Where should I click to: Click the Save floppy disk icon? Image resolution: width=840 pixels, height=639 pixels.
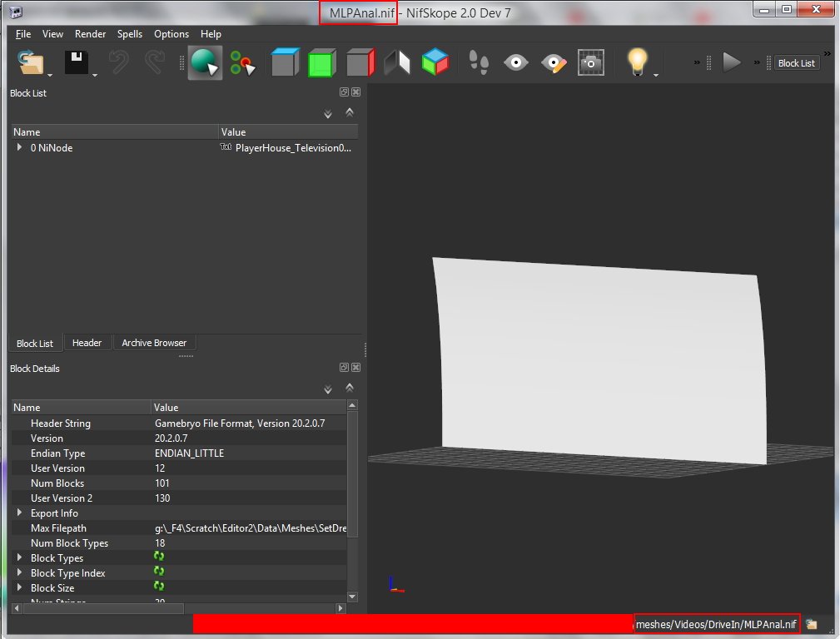coord(77,63)
